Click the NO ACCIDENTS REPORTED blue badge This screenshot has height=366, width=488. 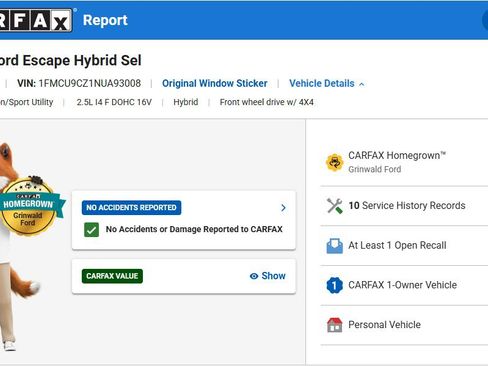(x=131, y=208)
